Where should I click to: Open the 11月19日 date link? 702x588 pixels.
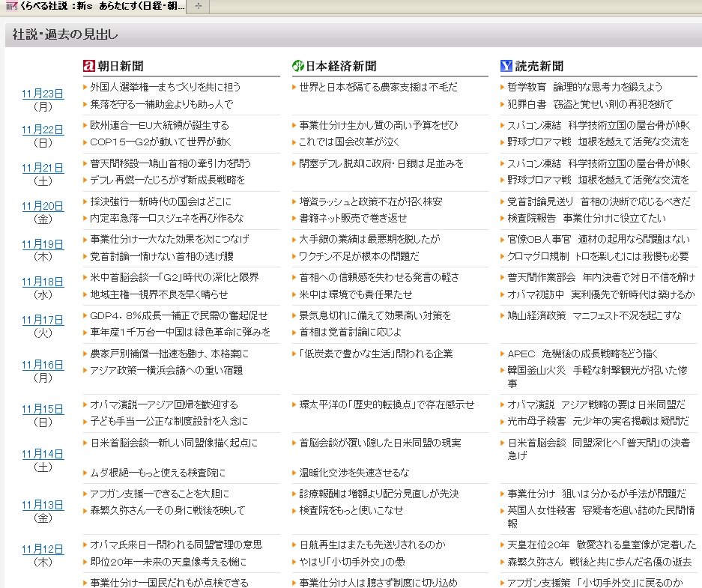[43, 244]
